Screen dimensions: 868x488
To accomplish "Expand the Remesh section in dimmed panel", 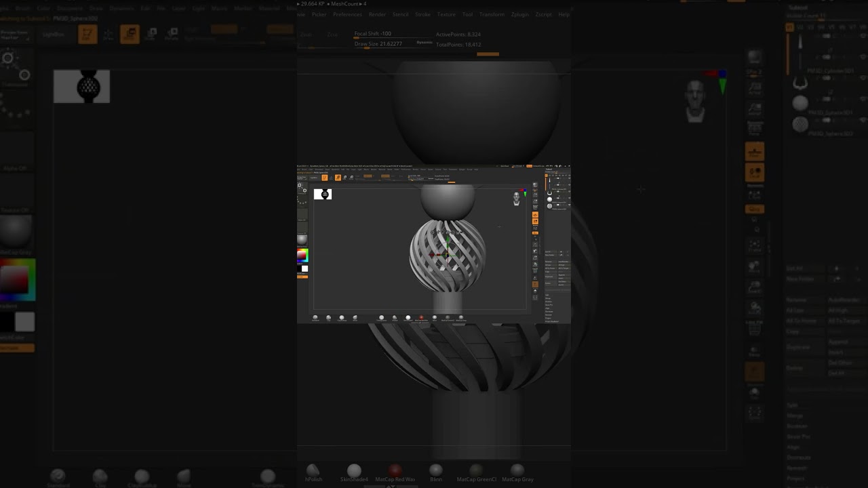I will 797,468.
